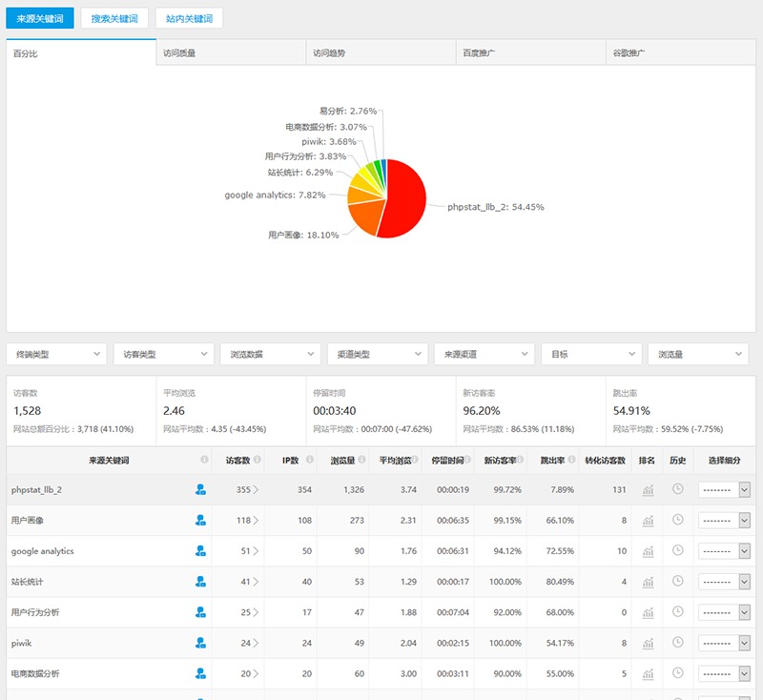Open the 目标 filter dropdown
The image size is (763, 700).
pyautogui.click(x=591, y=354)
